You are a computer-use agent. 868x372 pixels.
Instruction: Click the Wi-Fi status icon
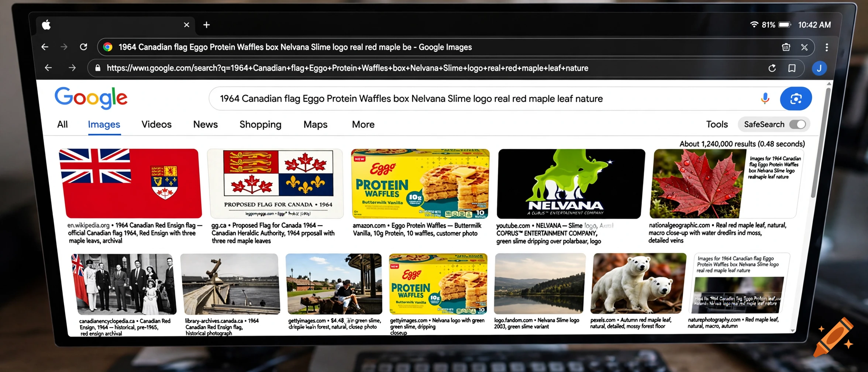754,24
